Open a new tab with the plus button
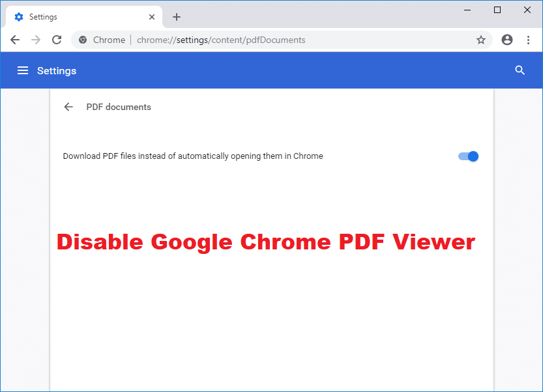 coord(176,16)
